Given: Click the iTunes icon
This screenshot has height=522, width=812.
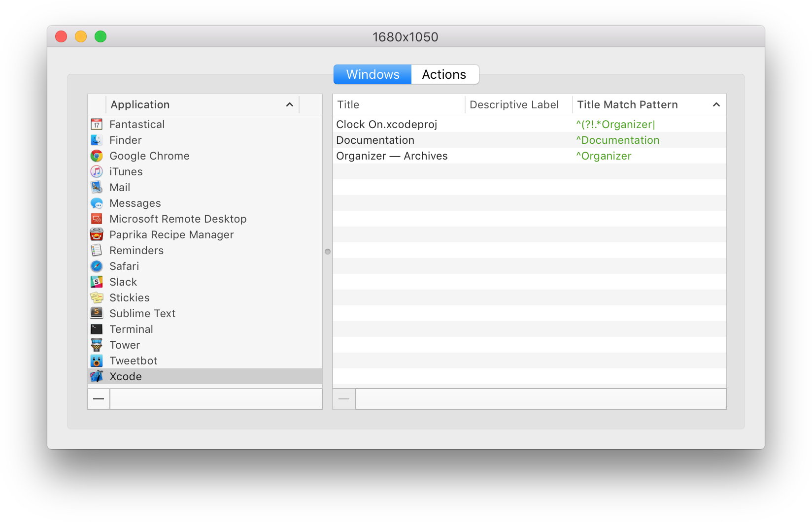Looking at the screenshot, I should pyautogui.click(x=97, y=171).
